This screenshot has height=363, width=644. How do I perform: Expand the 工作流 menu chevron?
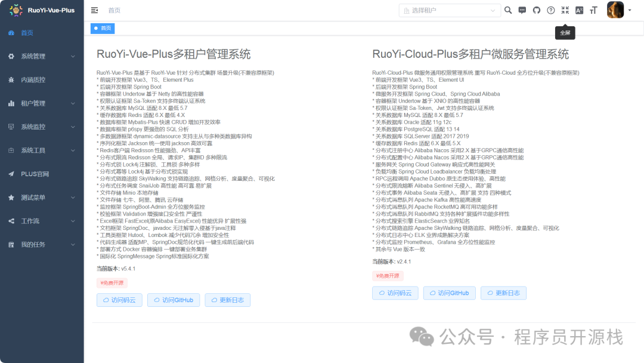pos(73,221)
